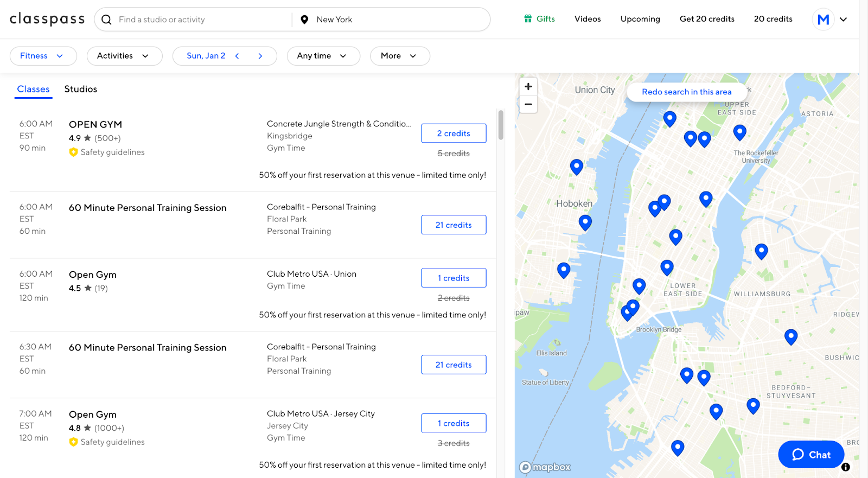Open the Chat support button
868x478 pixels.
(x=811, y=455)
